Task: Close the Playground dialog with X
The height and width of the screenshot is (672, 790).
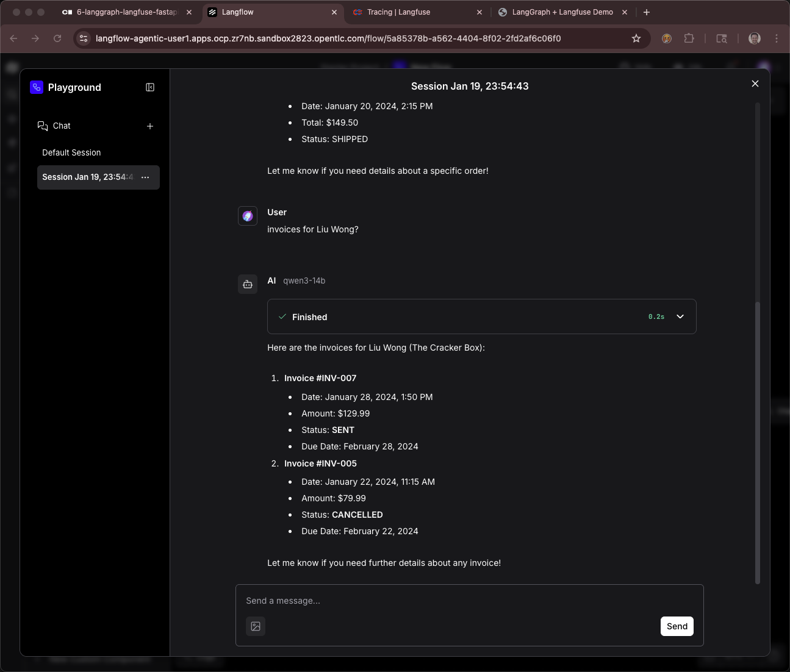Action: (755, 84)
